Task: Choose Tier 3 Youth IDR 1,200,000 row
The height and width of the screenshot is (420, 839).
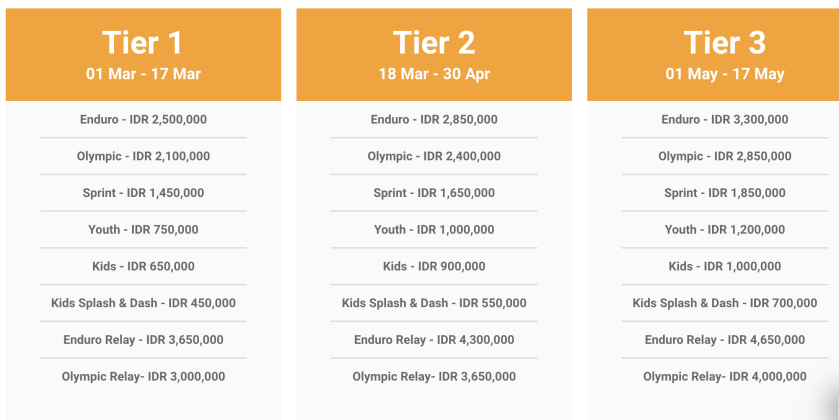Action: point(725,230)
